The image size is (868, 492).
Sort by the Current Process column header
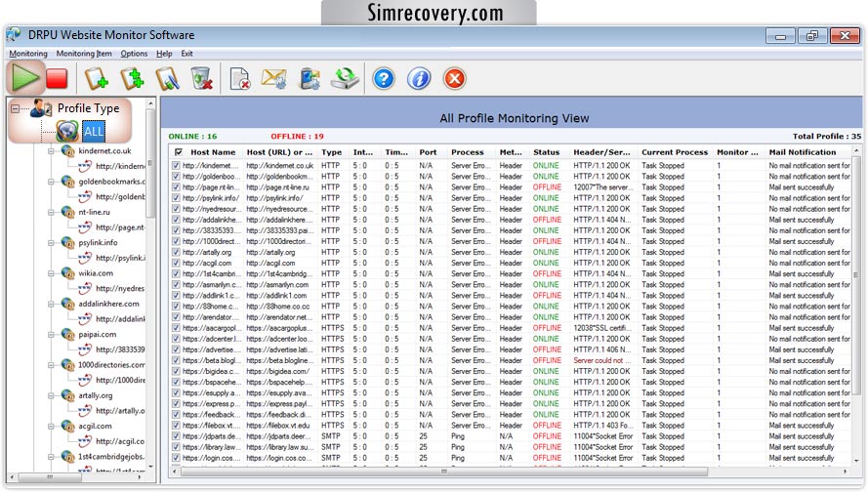click(675, 152)
